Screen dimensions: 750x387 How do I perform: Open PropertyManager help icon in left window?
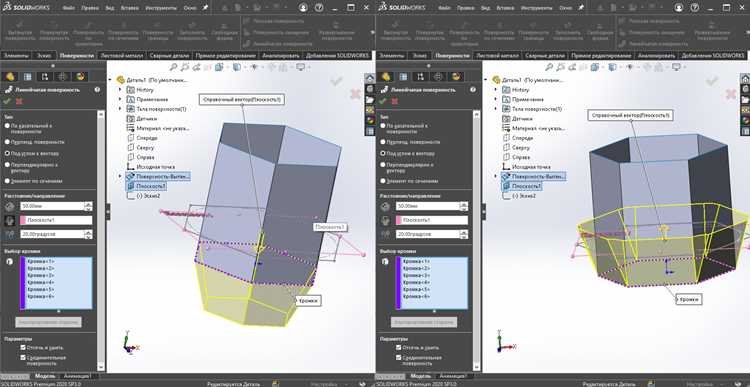point(98,89)
